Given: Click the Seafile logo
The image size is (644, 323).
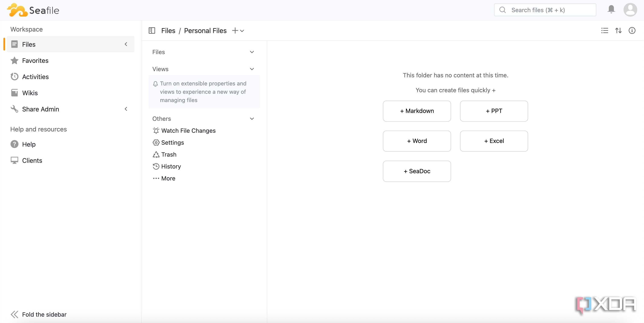Looking at the screenshot, I should tap(33, 10).
